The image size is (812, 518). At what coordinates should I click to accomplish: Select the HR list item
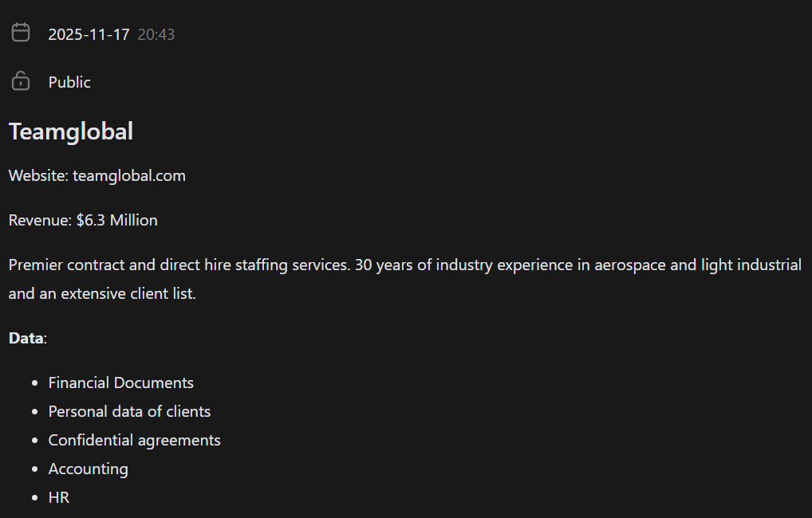click(x=59, y=497)
